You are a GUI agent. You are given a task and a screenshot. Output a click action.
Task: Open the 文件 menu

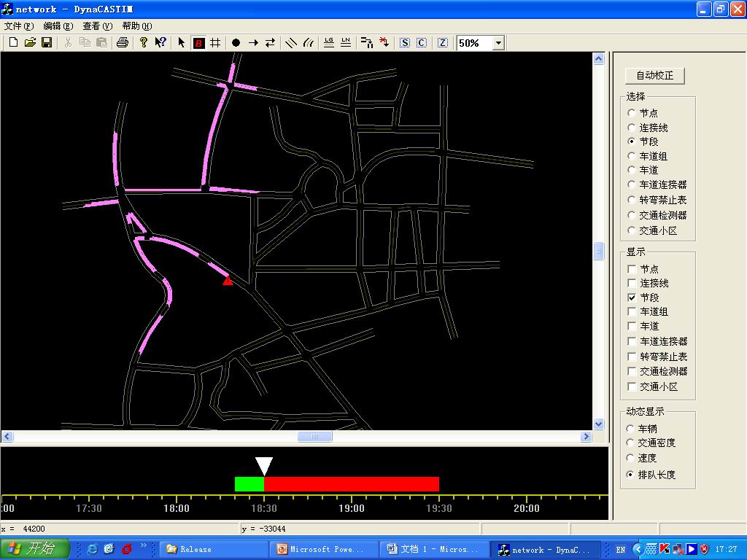click(x=18, y=26)
